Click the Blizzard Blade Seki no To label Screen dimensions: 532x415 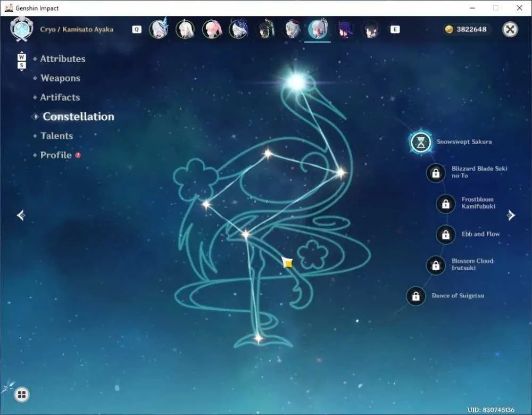tap(479, 172)
